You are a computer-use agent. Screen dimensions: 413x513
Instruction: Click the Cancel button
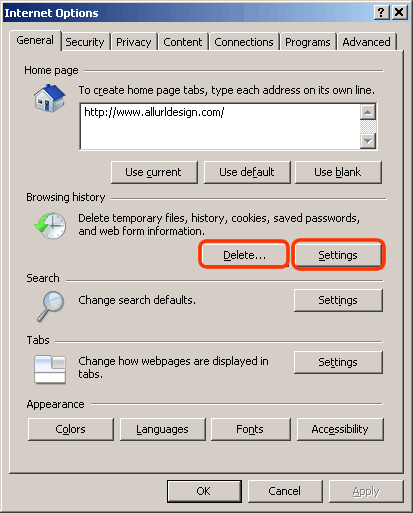285,491
